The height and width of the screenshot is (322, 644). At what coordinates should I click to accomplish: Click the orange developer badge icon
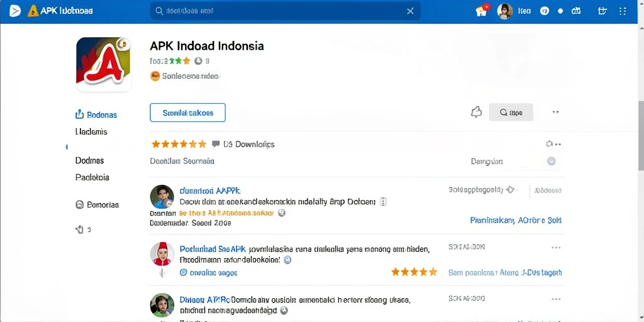(x=155, y=76)
